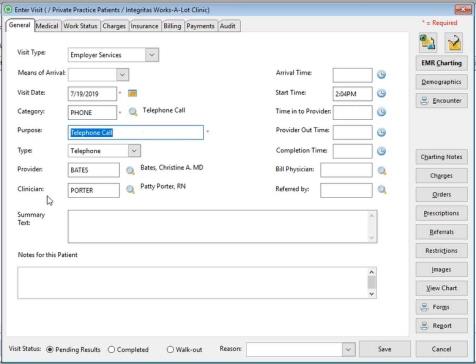Click the Referred by lookup magnifier icon
This screenshot has height=364, width=476.
(x=382, y=190)
